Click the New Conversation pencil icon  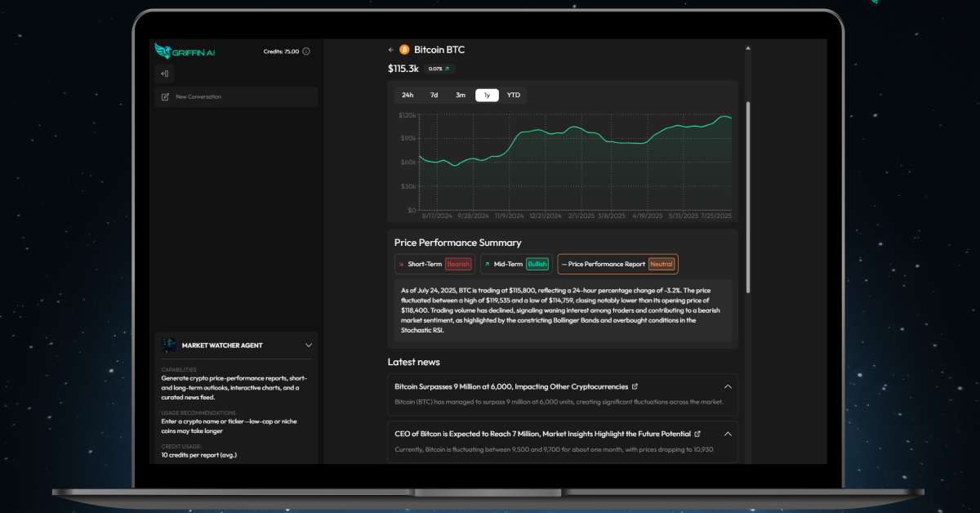tap(165, 96)
